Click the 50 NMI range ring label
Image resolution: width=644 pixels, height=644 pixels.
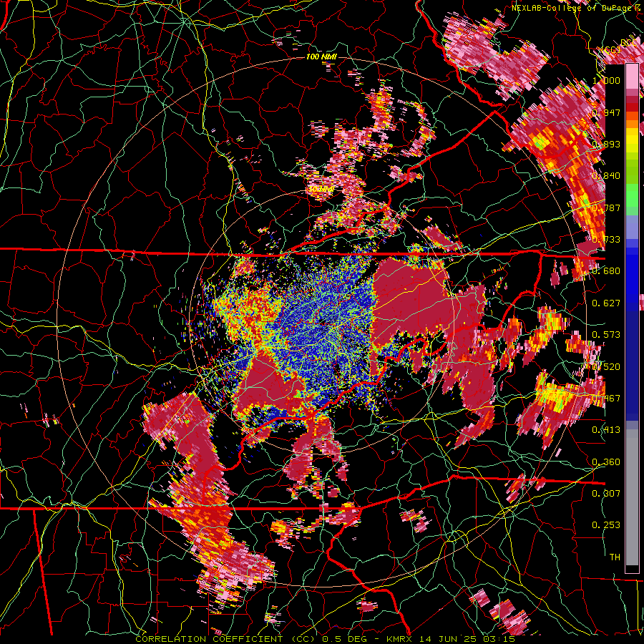coord(321,190)
